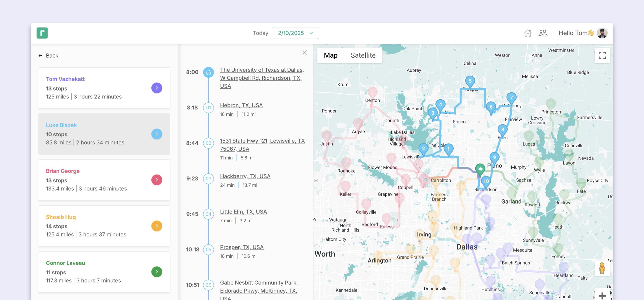
Task: Open 1531 State Hwy 121 Lewisville link
Action: [262, 145]
